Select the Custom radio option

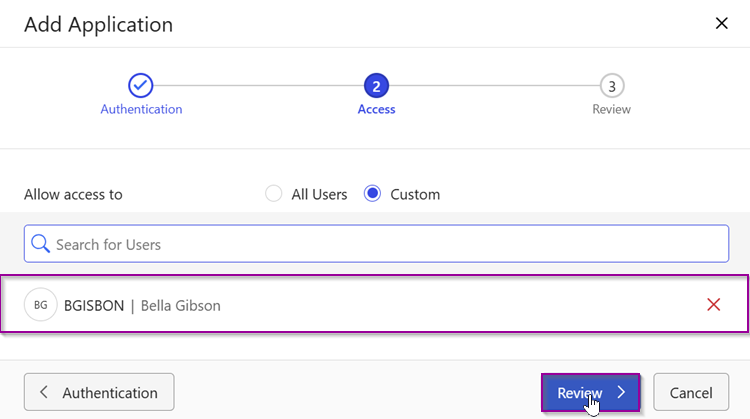(x=372, y=194)
